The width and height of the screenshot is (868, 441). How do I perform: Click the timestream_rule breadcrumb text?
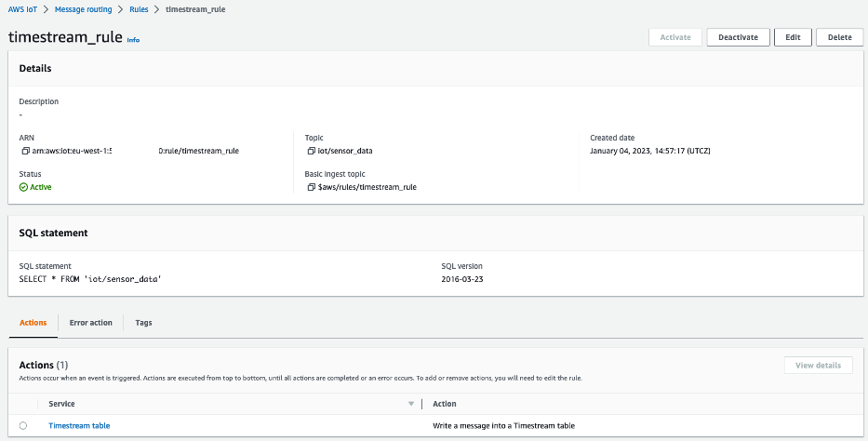pos(195,9)
